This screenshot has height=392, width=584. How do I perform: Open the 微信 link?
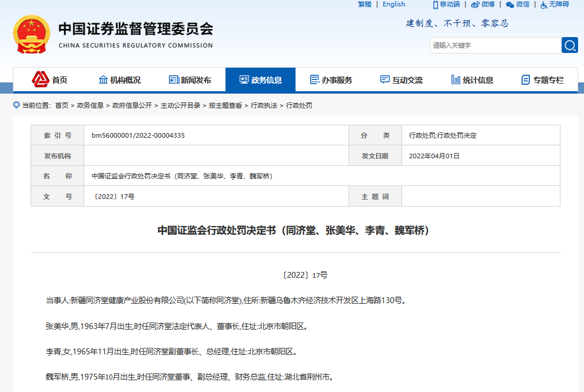(523, 5)
